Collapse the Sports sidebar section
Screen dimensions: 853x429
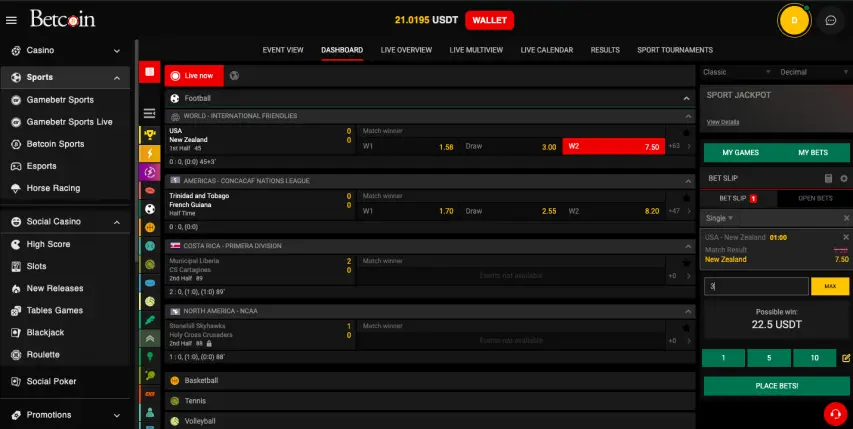tap(65, 78)
